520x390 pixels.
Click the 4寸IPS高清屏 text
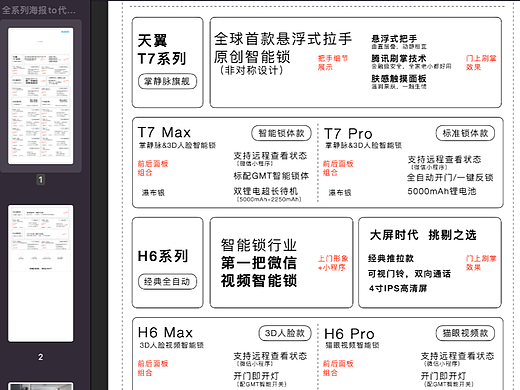397,288
